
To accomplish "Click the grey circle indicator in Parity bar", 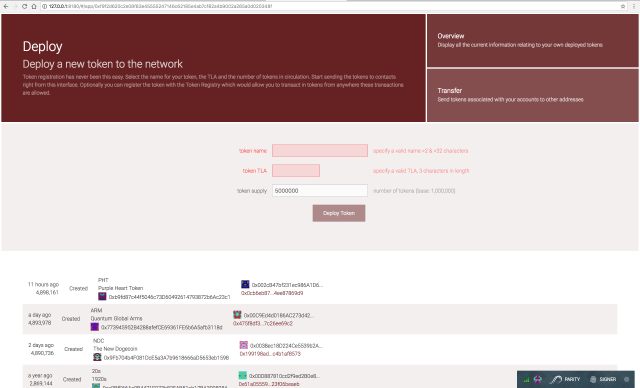I will tap(627, 379).
